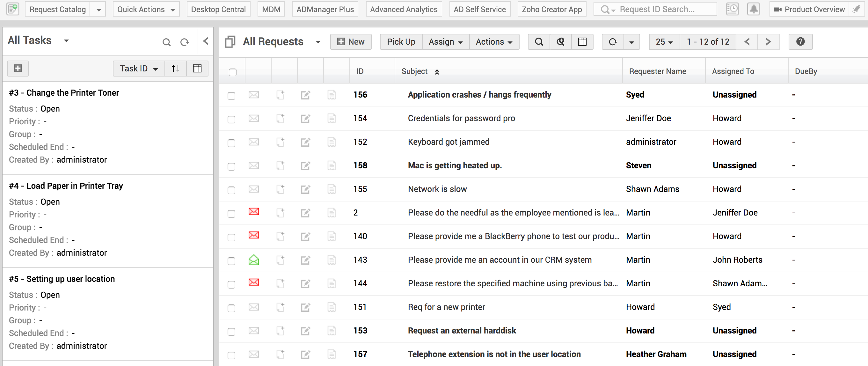Expand the Assign dropdown
The width and height of the screenshot is (868, 366).
click(x=445, y=42)
